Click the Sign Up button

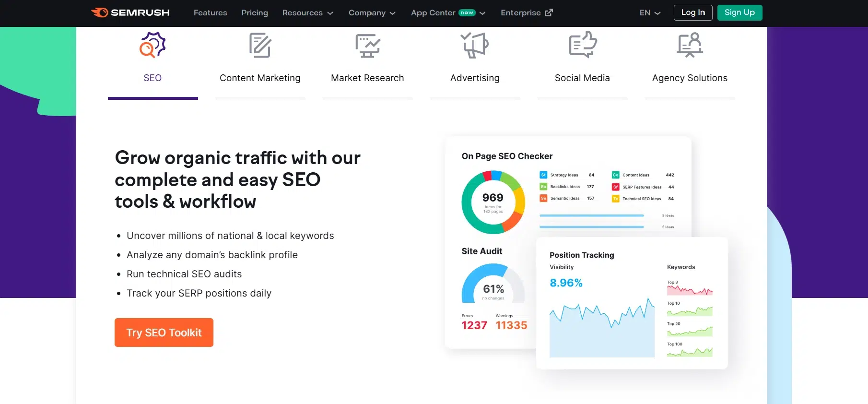click(x=739, y=12)
